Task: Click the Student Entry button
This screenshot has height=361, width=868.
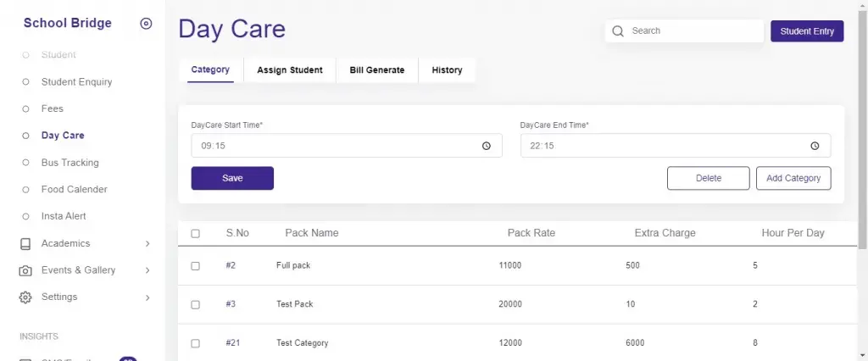Action: (x=807, y=31)
